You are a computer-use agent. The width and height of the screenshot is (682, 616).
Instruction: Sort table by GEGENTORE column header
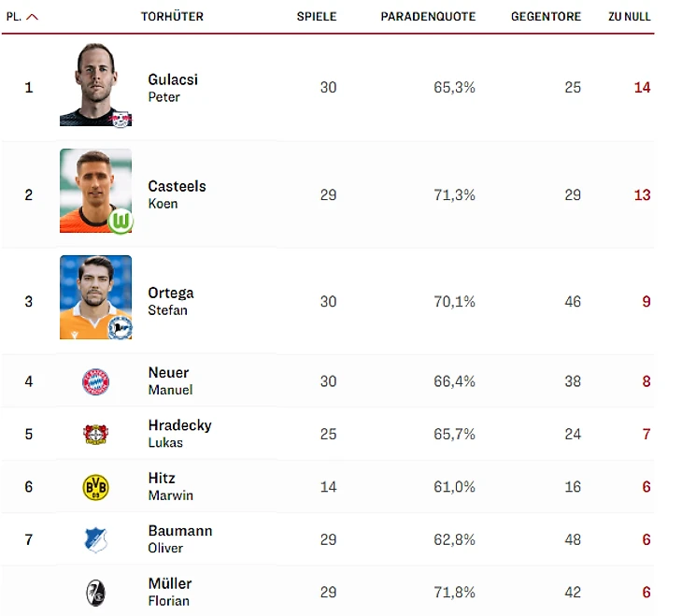coord(546,17)
